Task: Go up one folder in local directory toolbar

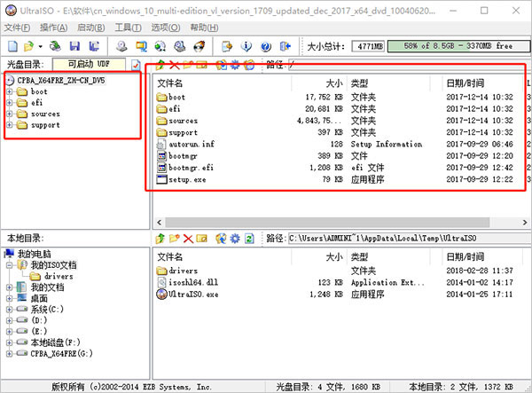Action: (x=160, y=239)
